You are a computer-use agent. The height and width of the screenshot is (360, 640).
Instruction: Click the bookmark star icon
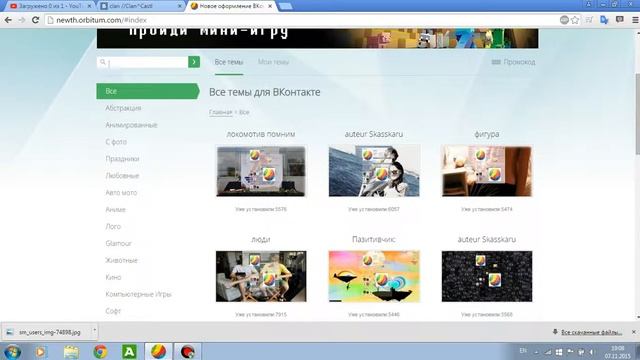tap(575, 20)
